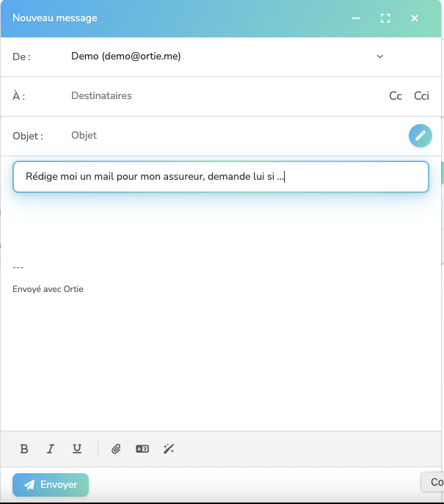
Task: Click the Destinataires recipient field
Action: 220,96
